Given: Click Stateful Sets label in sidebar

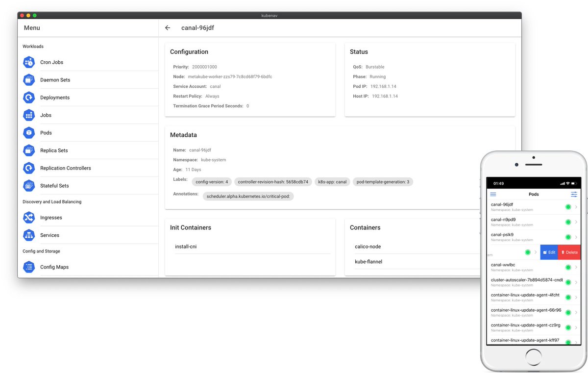Looking at the screenshot, I should pos(54,186).
